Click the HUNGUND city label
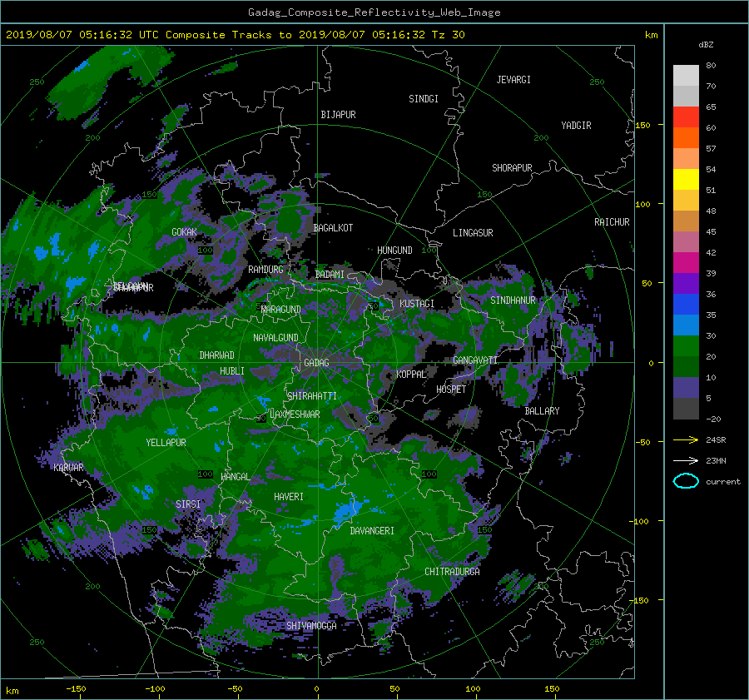Image resolution: width=749 pixels, height=700 pixels. pos(394,251)
